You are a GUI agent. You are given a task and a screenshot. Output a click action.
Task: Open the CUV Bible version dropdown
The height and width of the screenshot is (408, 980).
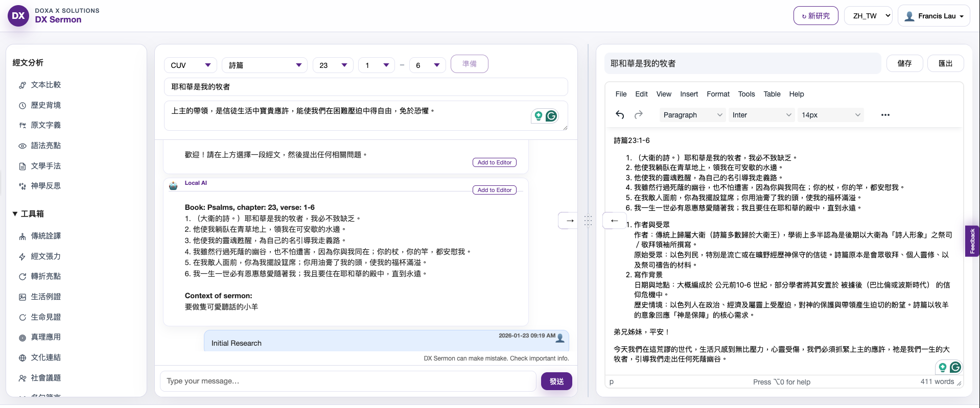190,65
